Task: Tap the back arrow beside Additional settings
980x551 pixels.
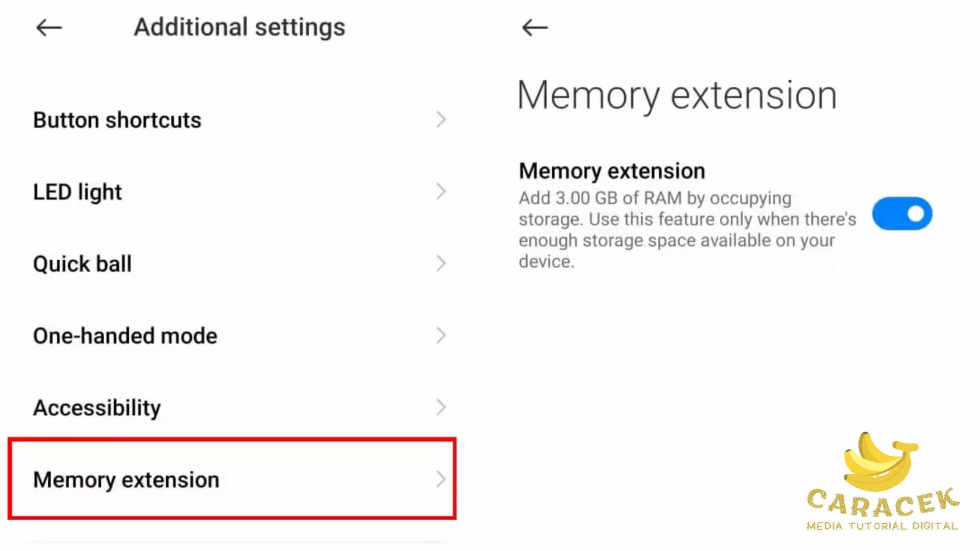Action: coord(49,28)
